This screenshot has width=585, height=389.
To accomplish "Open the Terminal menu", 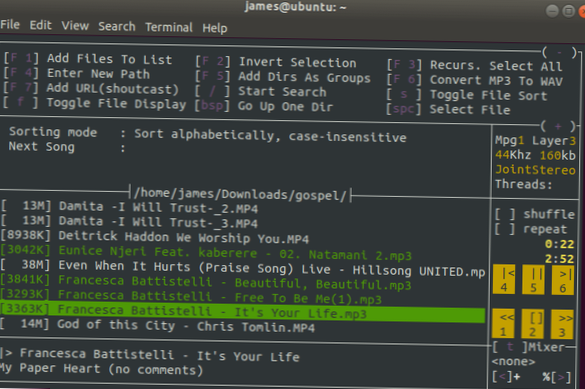I will click(169, 27).
